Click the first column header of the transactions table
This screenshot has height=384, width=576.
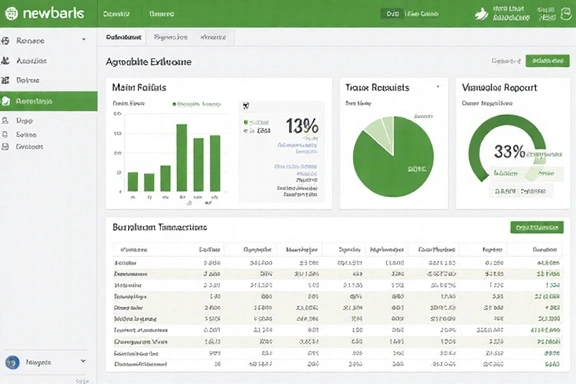click(134, 250)
